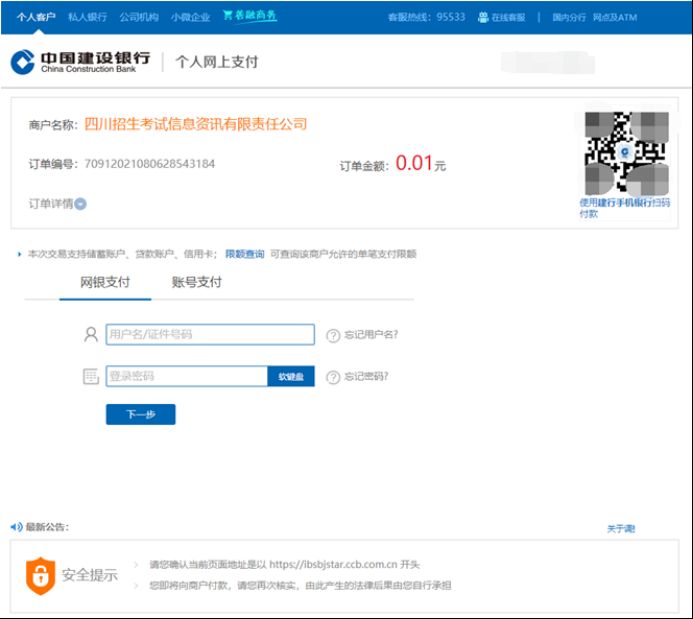693x619 pixels.
Task: Click the orange 安全提示 shield lock icon
Action: pyautogui.click(x=41, y=576)
